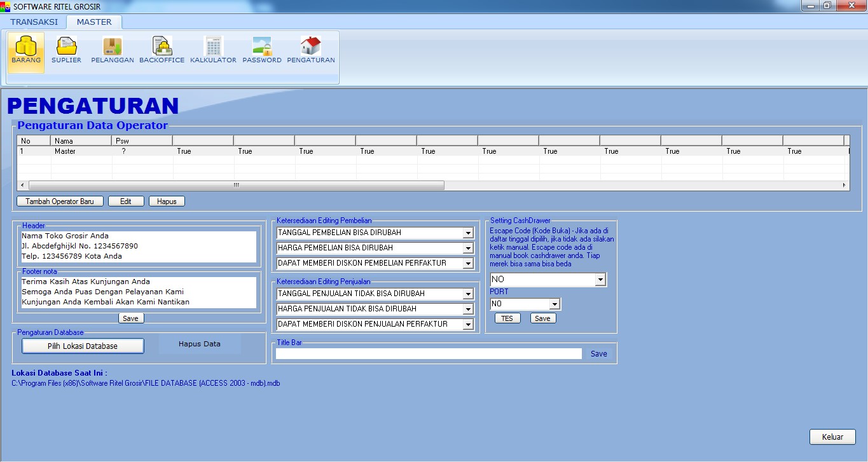
Task: Click the Keluar exit button
Action: [832, 437]
